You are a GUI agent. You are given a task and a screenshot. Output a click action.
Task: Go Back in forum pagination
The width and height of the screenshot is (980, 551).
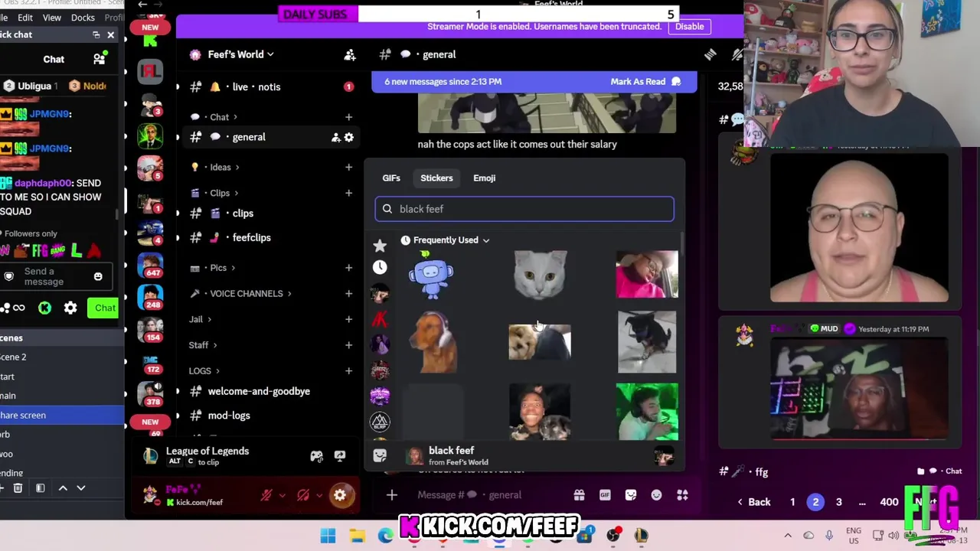click(753, 502)
